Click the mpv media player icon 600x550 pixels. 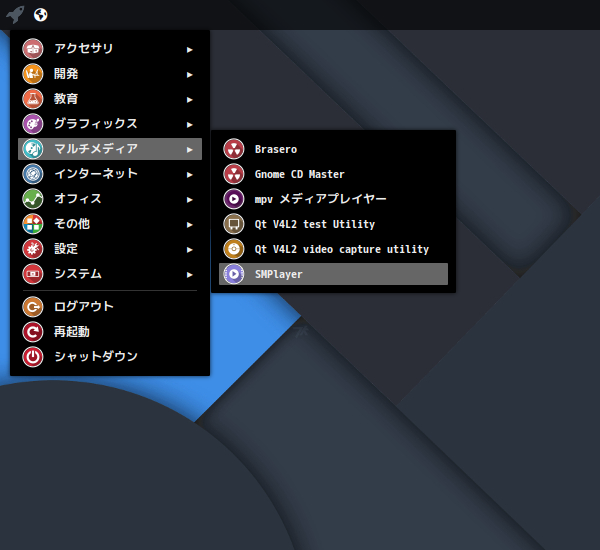pos(234,199)
